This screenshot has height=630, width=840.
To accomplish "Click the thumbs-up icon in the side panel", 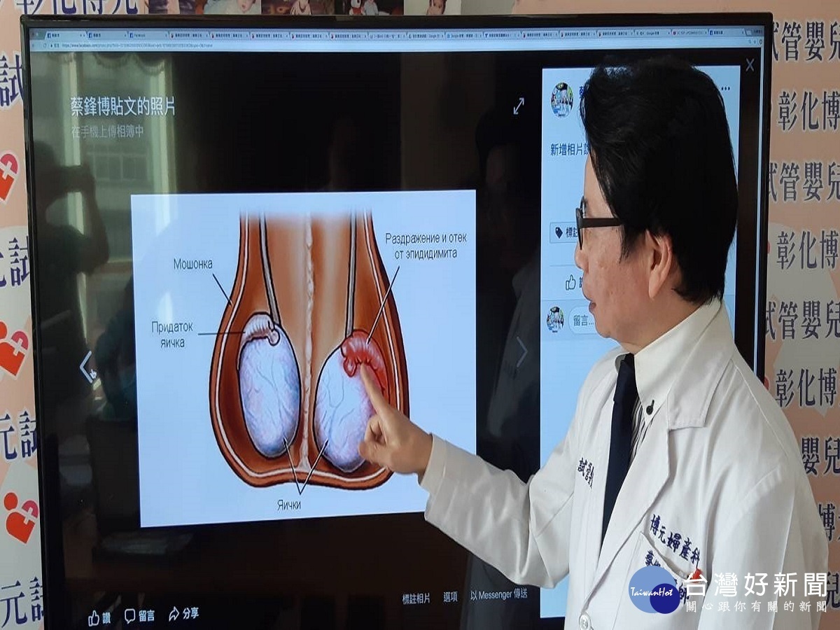I will 570,282.
